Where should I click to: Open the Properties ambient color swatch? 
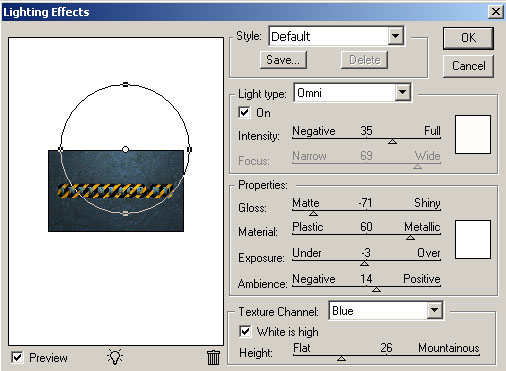473,239
